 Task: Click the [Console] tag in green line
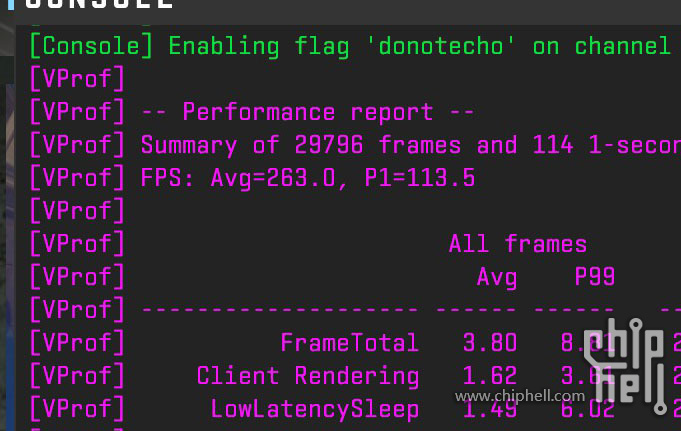coord(91,46)
